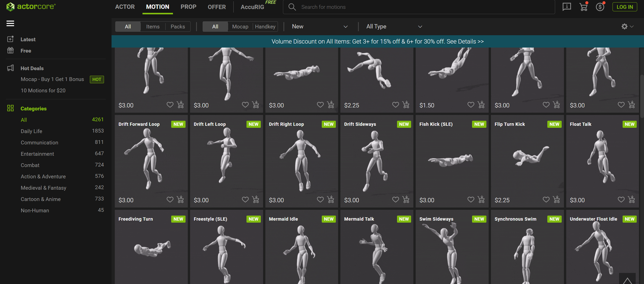Favorite the Flip Turn Kick motion

[546, 199]
